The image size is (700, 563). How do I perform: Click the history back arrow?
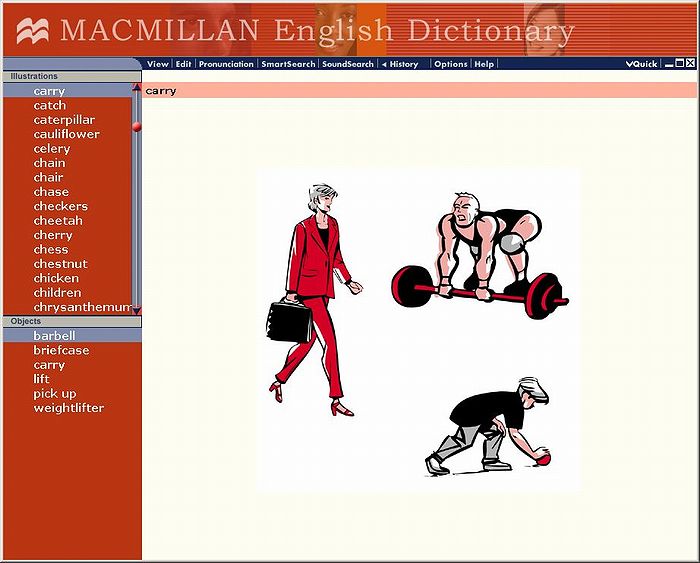[384, 64]
